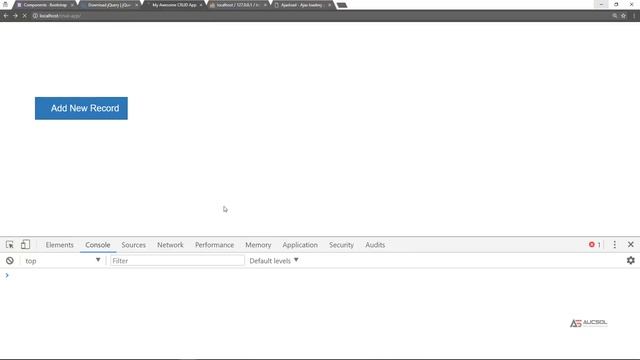Open the DevTools three-dot menu
Image resolution: width=640 pixels, height=360 pixels.
pos(615,244)
